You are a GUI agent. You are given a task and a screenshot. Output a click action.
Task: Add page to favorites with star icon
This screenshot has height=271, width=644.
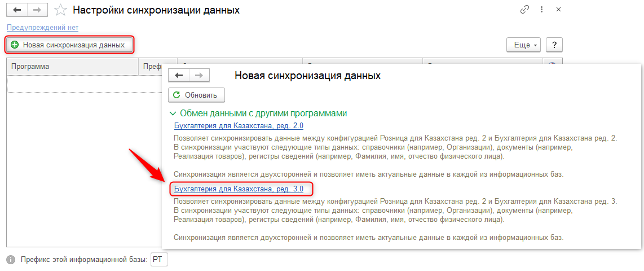(x=60, y=10)
